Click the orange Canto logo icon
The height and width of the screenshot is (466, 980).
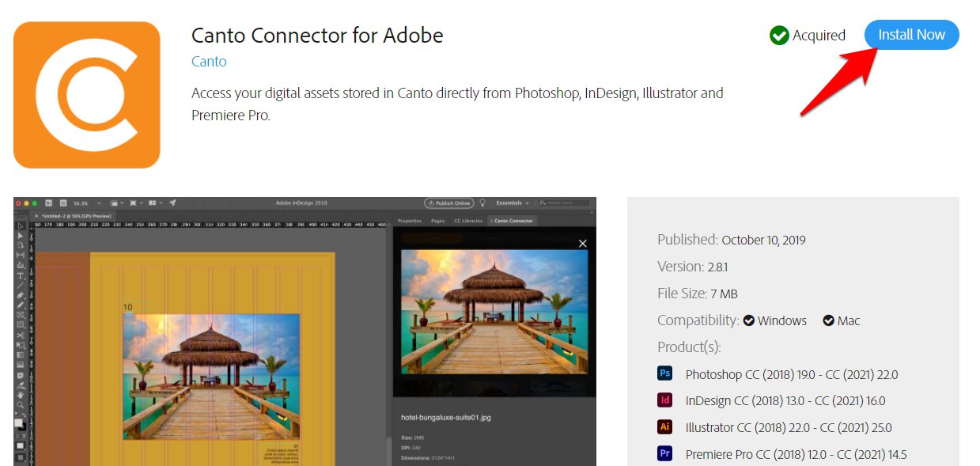(x=87, y=95)
